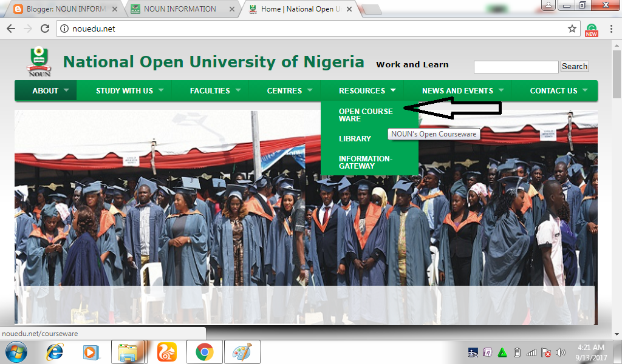This screenshot has height=364, width=622.
Task: Launch Windows Media Player from taskbar
Action: 91,352
